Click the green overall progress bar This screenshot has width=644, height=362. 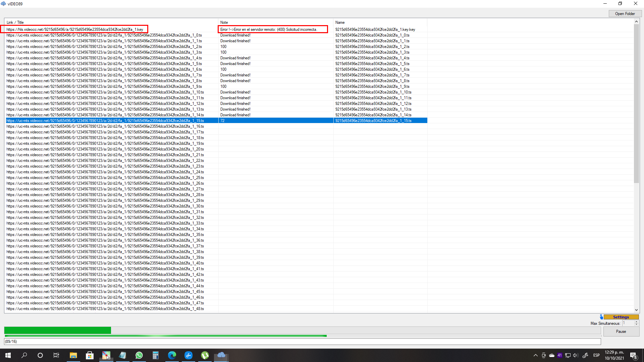click(x=57, y=330)
